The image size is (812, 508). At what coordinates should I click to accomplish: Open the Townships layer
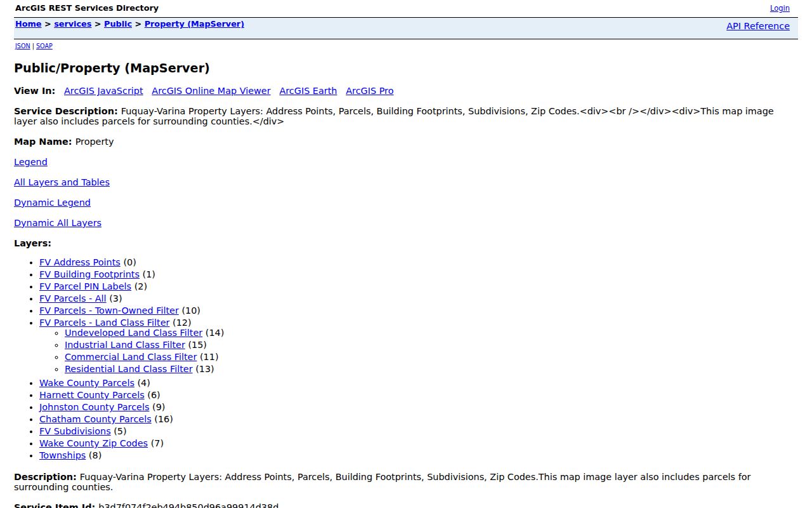click(x=62, y=455)
